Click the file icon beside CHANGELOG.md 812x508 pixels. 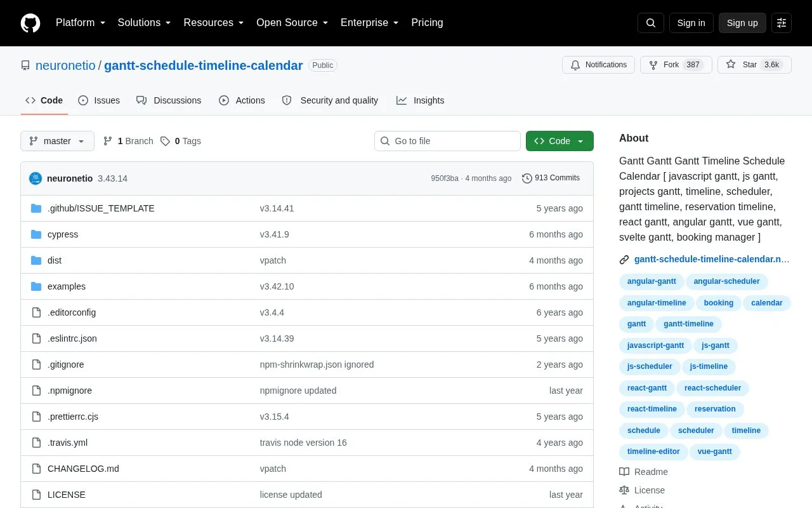36,469
